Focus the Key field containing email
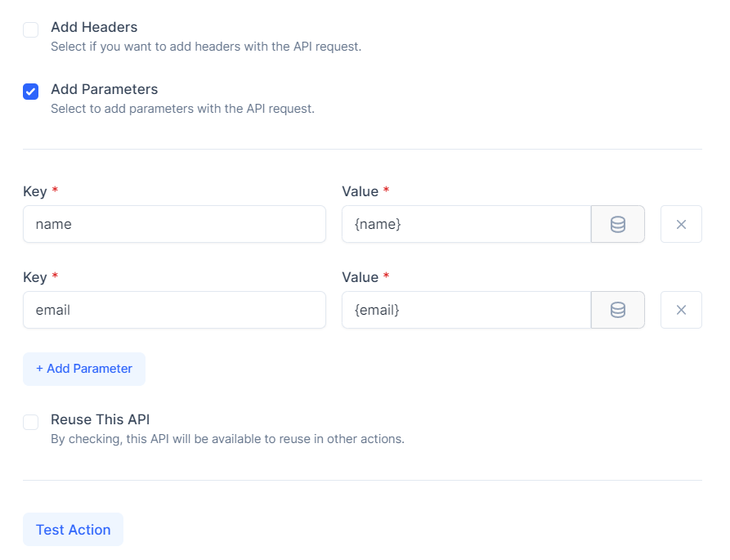Screen dimensions: 730x560 point(174,310)
